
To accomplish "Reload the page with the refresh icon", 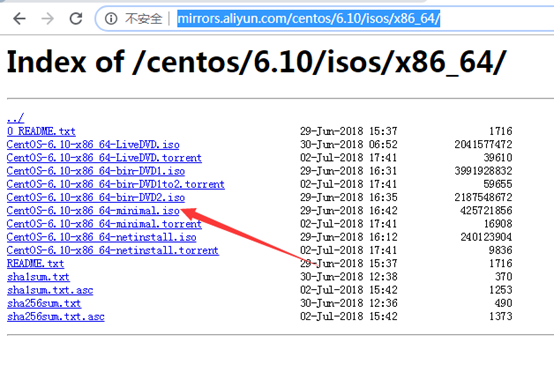I will click(76, 18).
